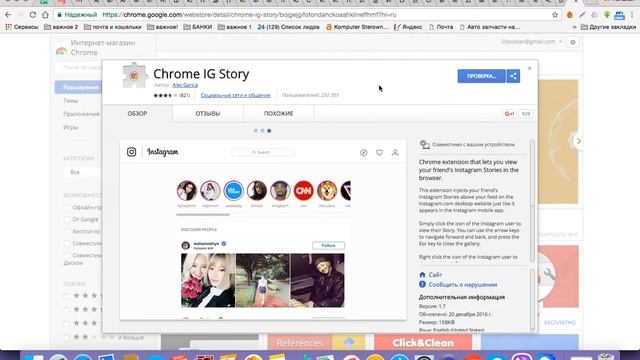The width and height of the screenshot is (640, 360).
Task: Select the first screenshot carousel dot
Action: pos(256,131)
